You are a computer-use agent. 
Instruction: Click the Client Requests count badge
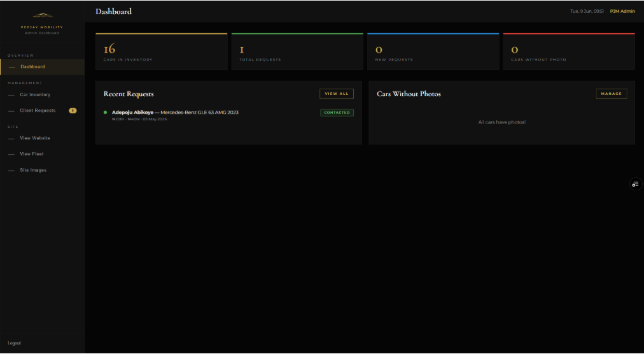click(73, 111)
